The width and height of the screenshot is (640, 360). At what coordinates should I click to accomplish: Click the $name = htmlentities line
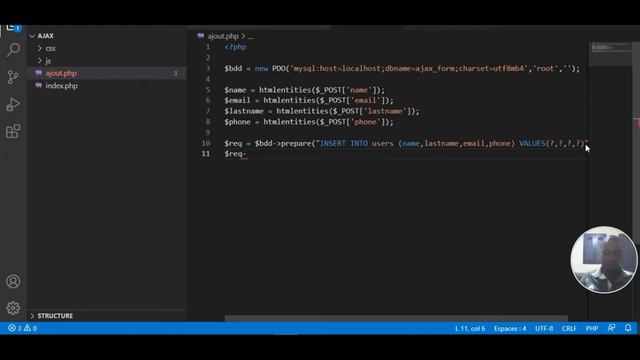coord(304,90)
